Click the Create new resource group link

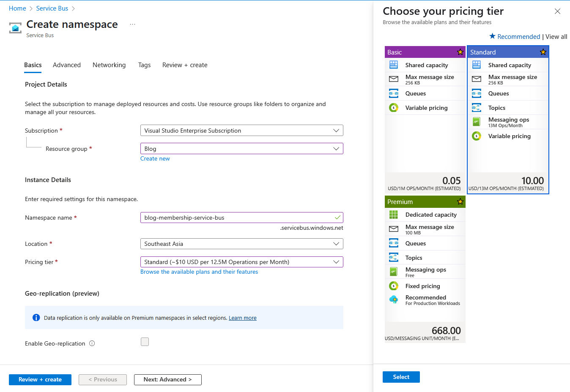pos(155,159)
